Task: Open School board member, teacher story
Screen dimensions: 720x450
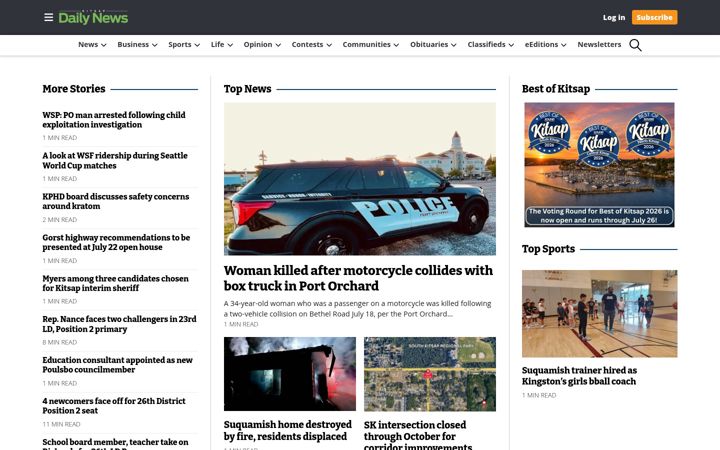Action: 115,444
